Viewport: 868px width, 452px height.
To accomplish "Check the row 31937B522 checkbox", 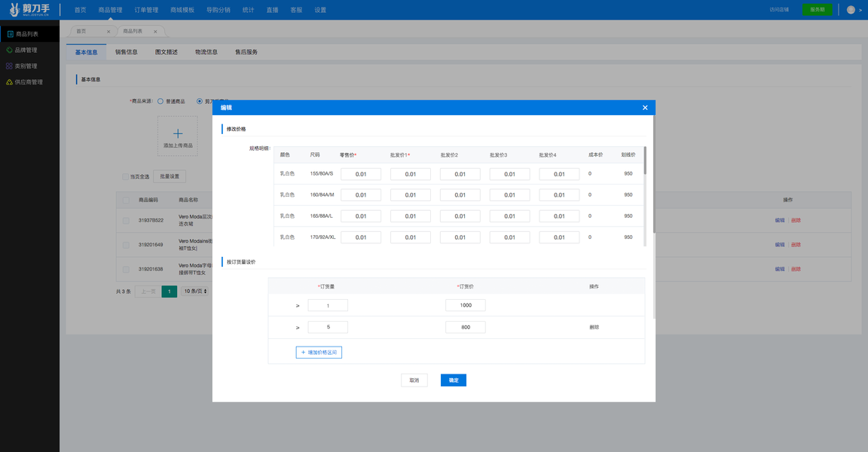I will click(x=127, y=220).
